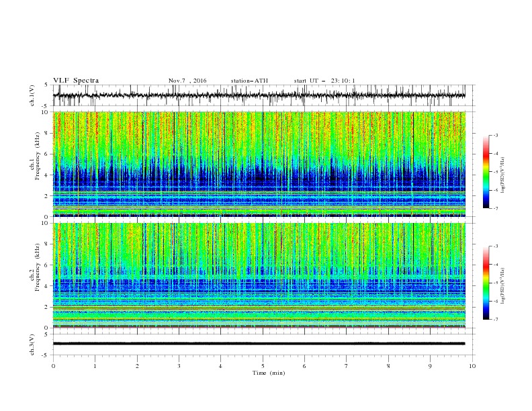Click time axis tick label "1"
Viewport: 532px width, 411px height.
95,366
